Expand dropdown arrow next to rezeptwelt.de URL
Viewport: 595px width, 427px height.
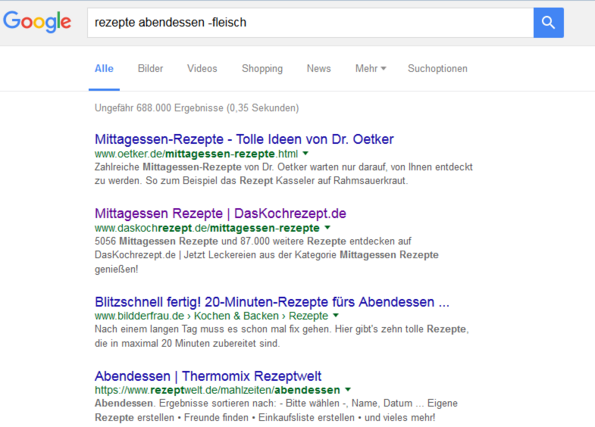point(348,389)
